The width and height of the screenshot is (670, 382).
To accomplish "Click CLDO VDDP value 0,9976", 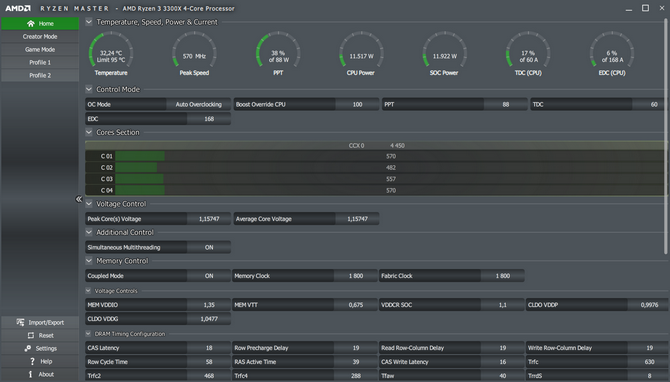I will [649, 305].
